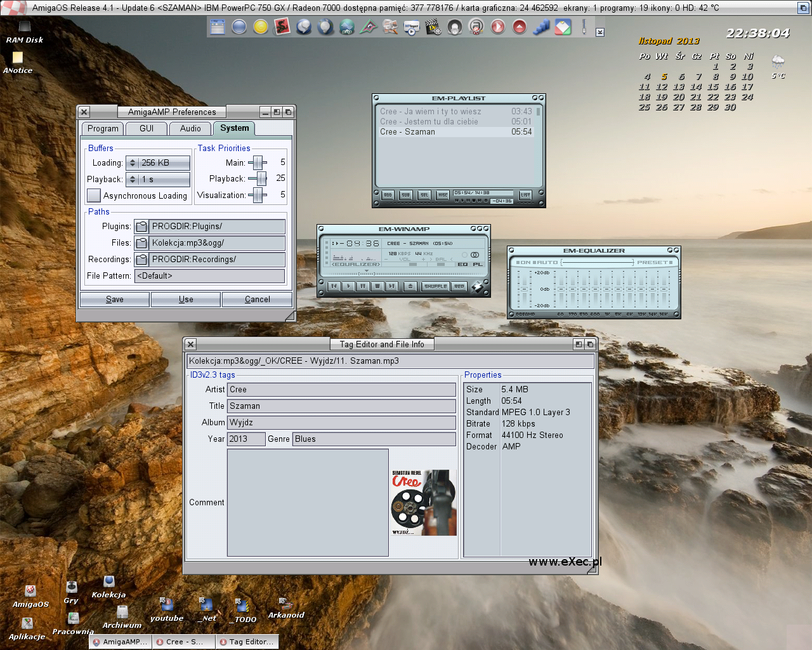The height and width of the screenshot is (650, 812).
Task: Click Save in AmigaAMP Preferences
Action: point(115,300)
